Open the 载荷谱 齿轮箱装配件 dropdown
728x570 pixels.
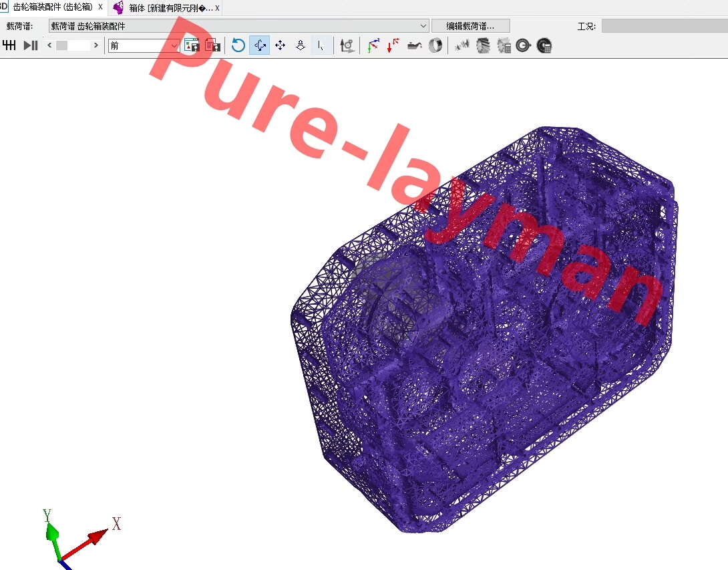coord(238,26)
